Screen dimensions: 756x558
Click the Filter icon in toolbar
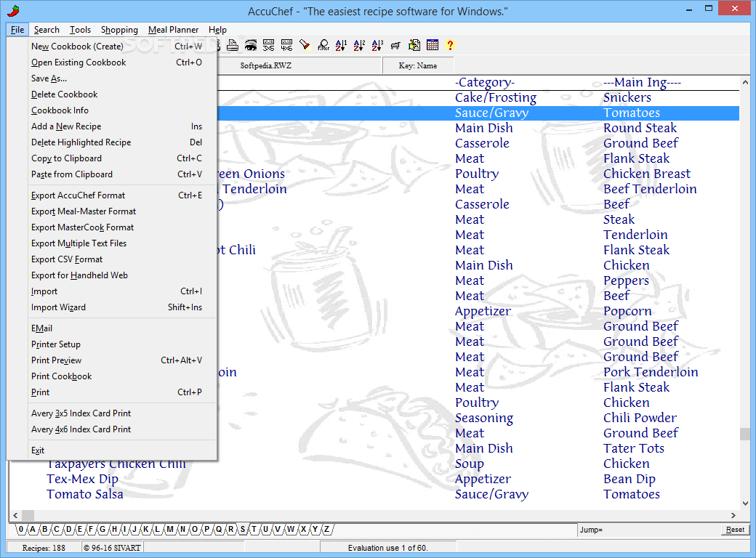[x=323, y=45]
